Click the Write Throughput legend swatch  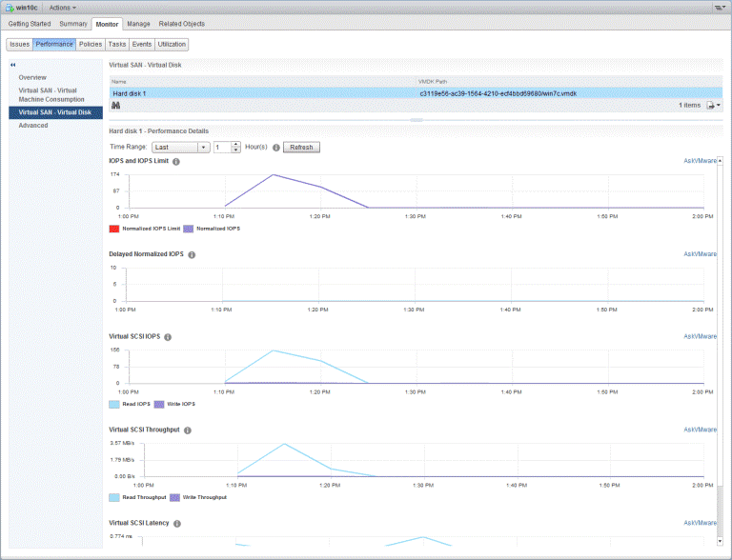coord(174,497)
